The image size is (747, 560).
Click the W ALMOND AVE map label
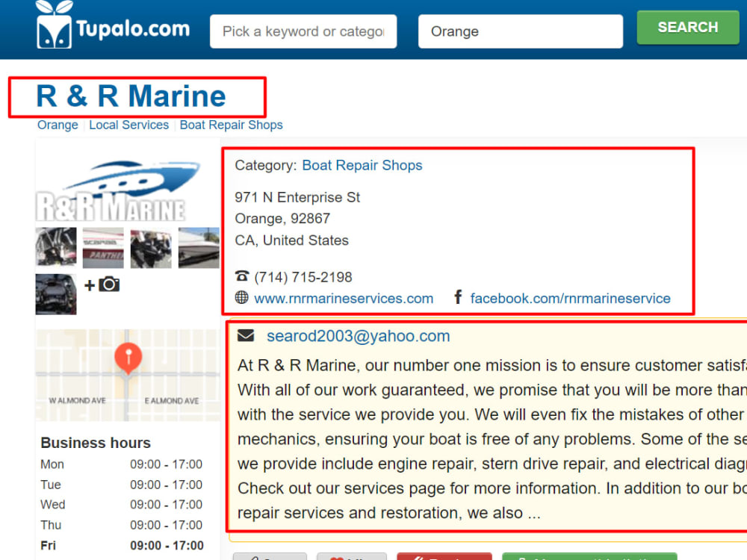coord(77,401)
